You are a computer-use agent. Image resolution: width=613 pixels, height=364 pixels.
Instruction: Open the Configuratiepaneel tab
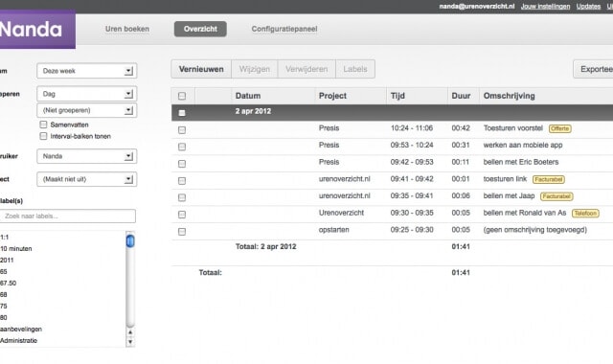[284, 29]
